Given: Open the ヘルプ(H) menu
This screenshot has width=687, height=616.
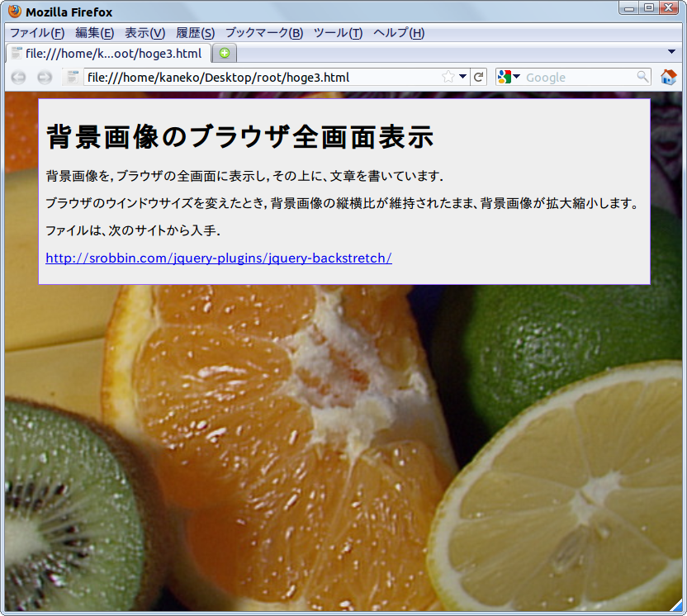Looking at the screenshot, I should pyautogui.click(x=399, y=33).
